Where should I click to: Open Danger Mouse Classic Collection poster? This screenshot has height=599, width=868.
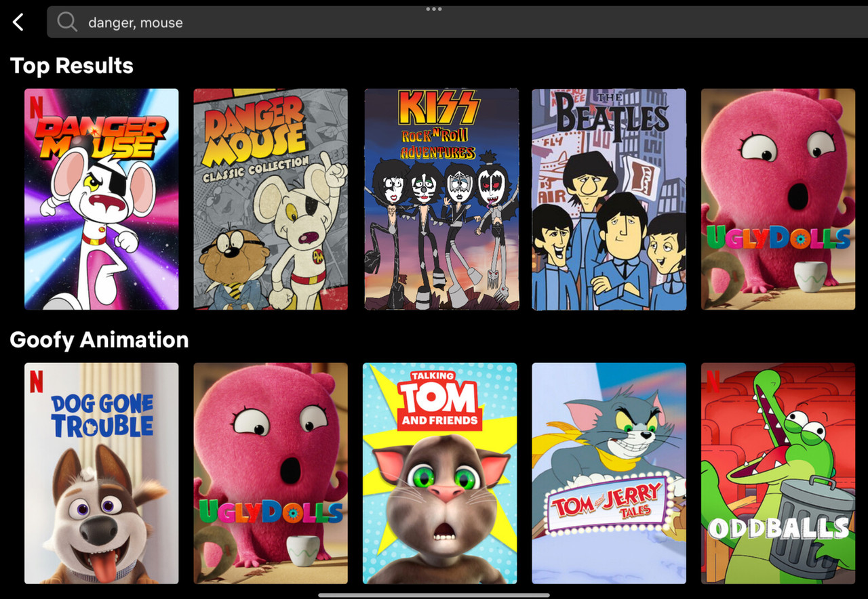coord(271,199)
